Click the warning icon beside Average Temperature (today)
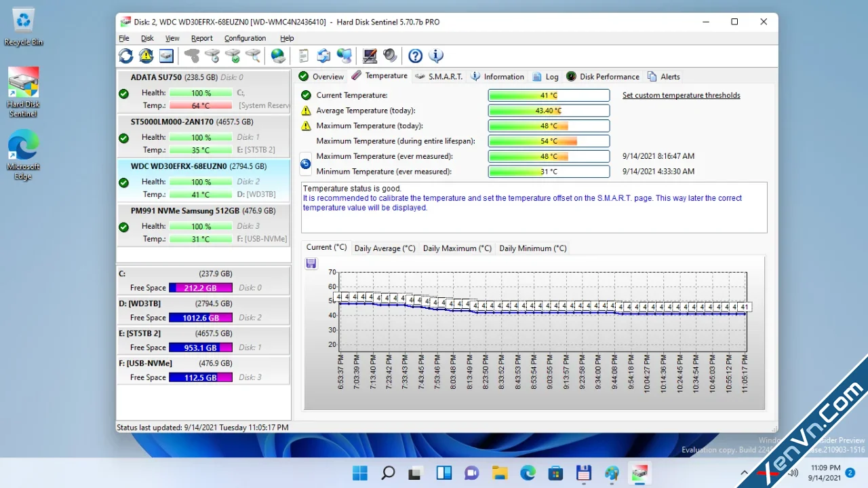Viewport: 868px width, 488px height. click(x=306, y=111)
